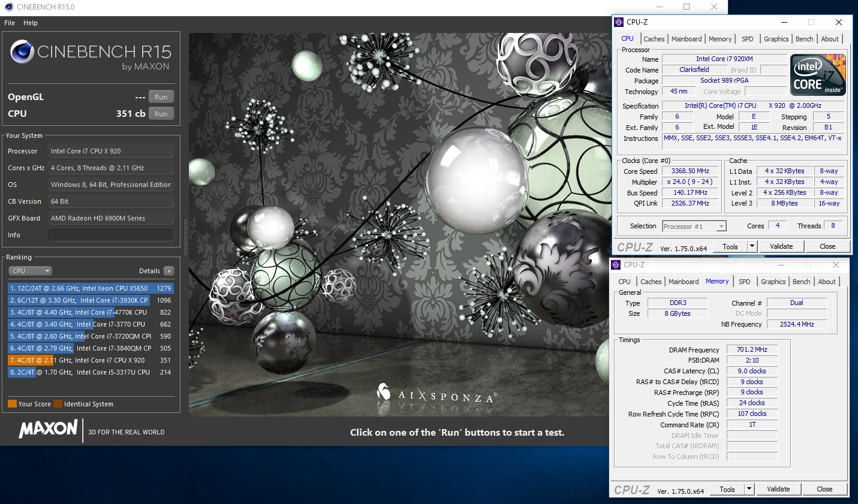
Task: Select ranking row Core i7-3930K
Action: [91, 300]
